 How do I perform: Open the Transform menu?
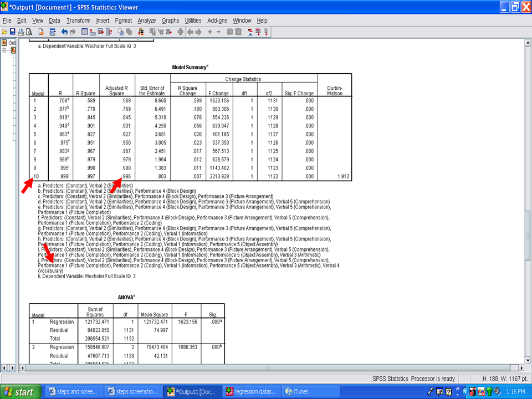click(x=78, y=21)
